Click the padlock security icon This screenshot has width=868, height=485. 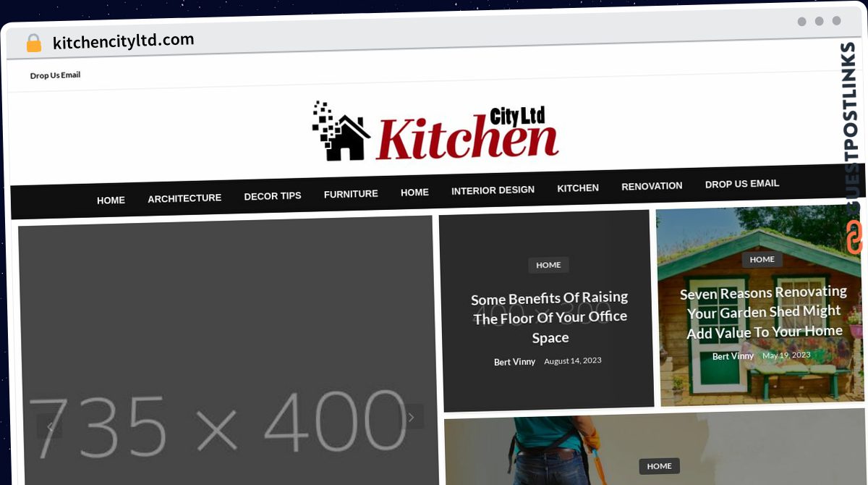point(33,43)
